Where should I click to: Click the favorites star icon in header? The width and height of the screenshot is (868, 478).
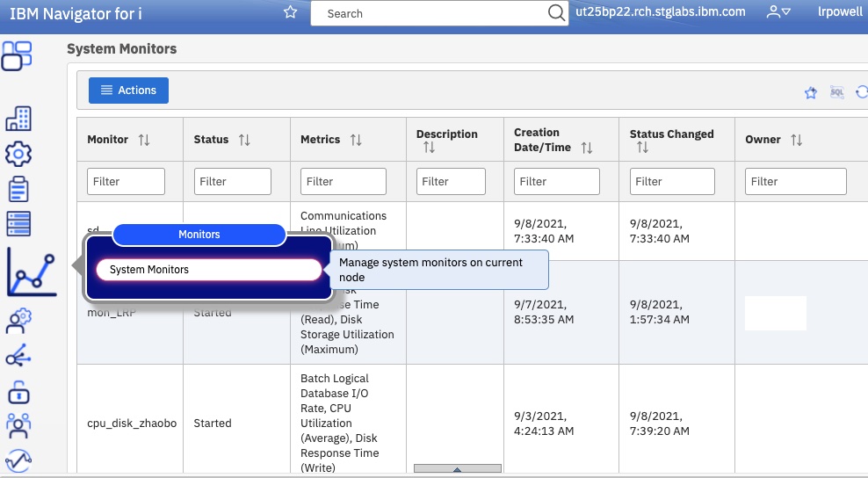290,12
